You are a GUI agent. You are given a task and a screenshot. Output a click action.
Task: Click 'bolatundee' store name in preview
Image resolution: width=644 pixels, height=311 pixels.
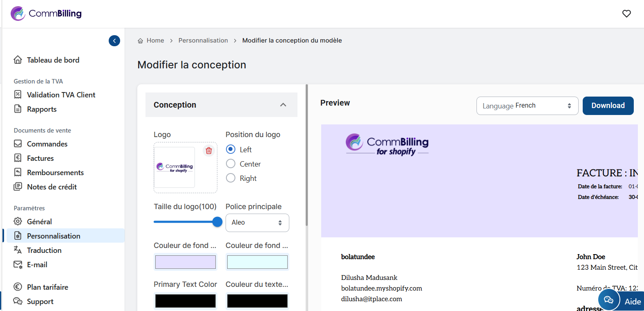coord(358,257)
